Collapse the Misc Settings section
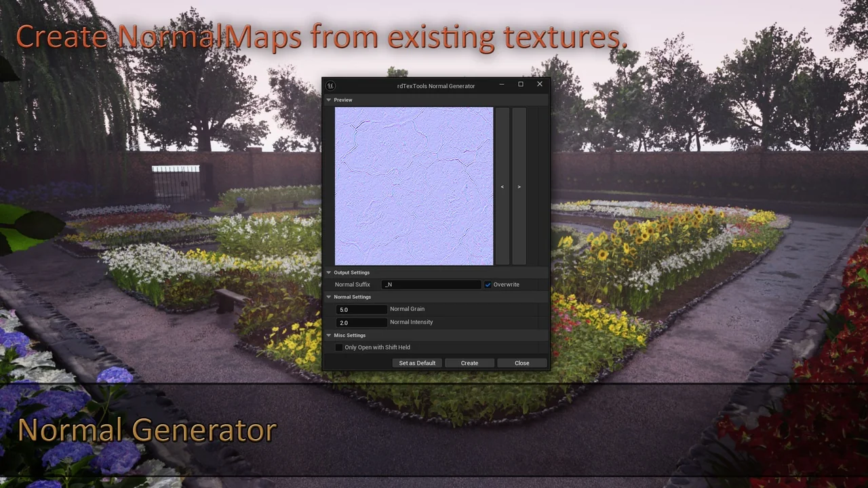The height and width of the screenshot is (488, 868). coord(329,335)
